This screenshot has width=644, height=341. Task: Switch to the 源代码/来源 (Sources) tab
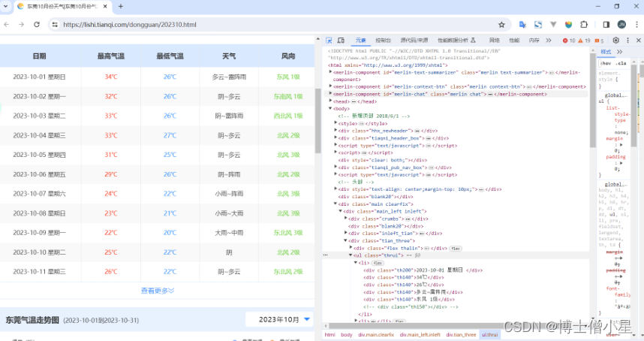414,41
